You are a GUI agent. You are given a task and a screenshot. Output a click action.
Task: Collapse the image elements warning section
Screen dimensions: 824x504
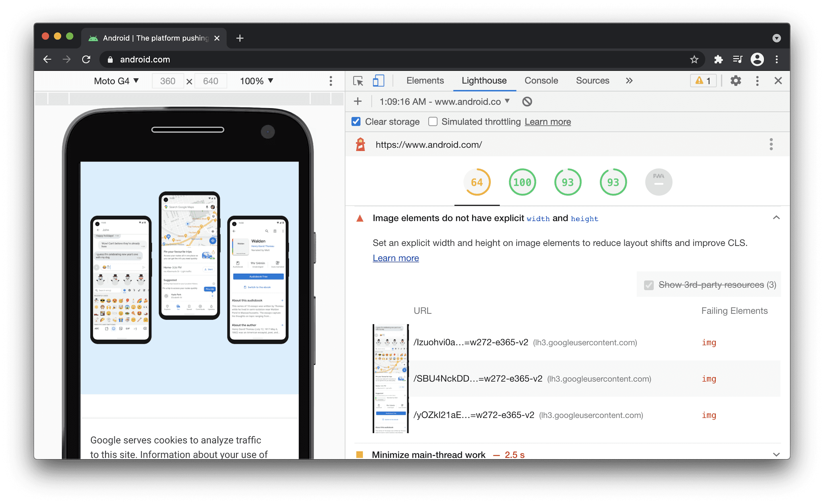point(777,218)
